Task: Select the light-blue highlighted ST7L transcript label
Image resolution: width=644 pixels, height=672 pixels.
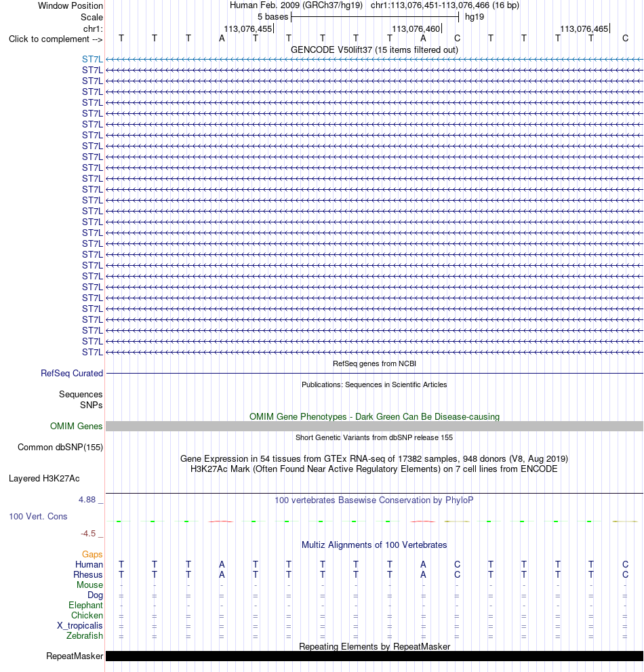Action: [93, 60]
